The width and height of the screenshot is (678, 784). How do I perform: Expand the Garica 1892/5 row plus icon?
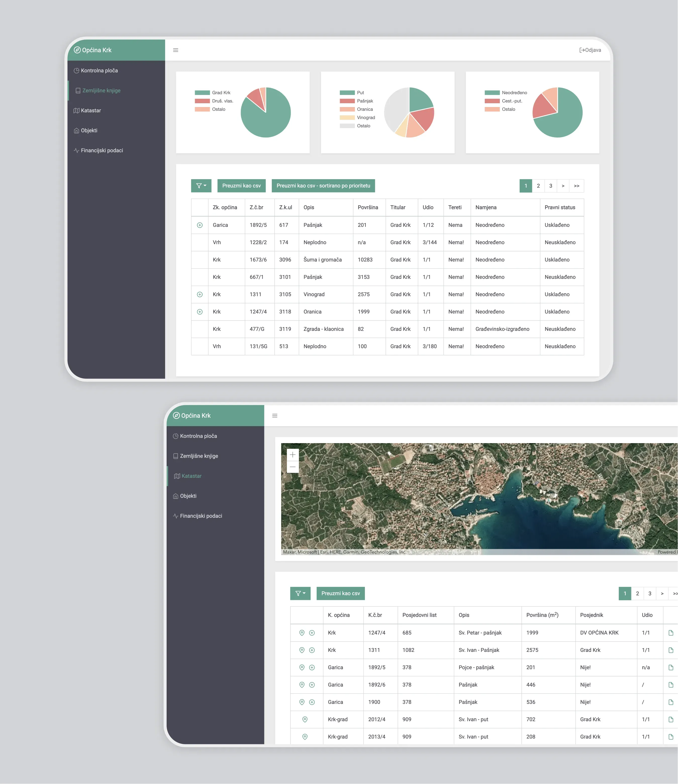[x=200, y=225]
